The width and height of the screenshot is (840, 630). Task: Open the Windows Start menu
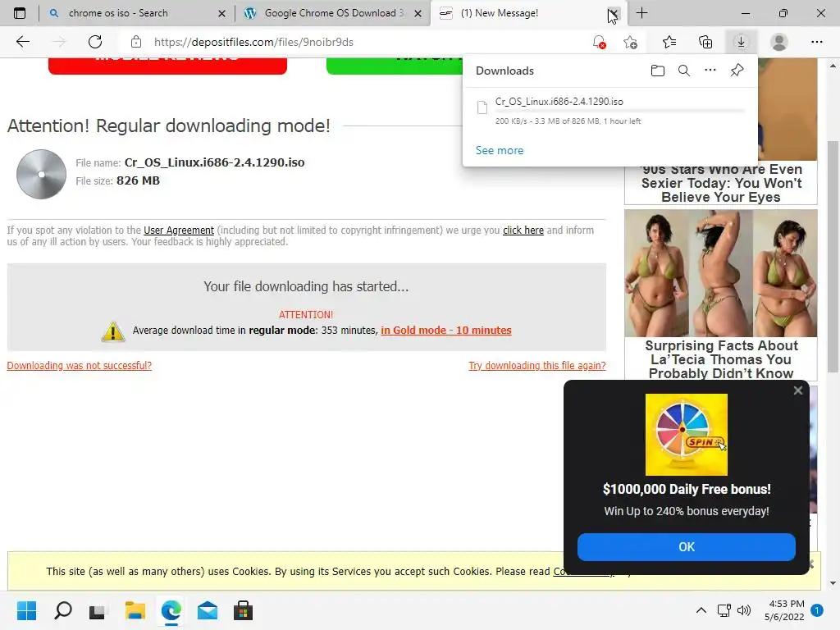point(26,610)
